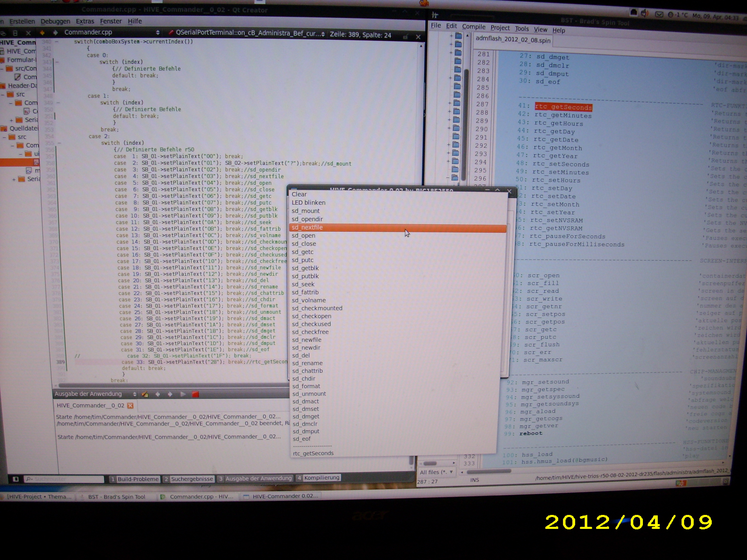Click the red stop application button
The image size is (747, 560).
(195, 394)
